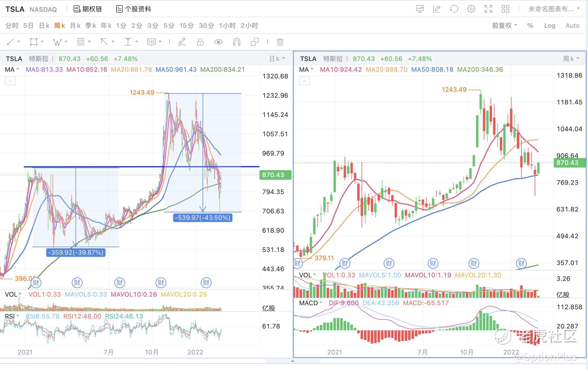Delete drawings with the trash icon

pyautogui.click(x=280, y=42)
